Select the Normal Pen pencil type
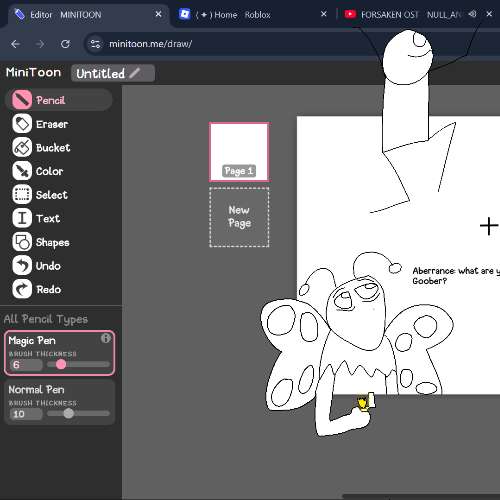500x500 pixels. [59, 403]
